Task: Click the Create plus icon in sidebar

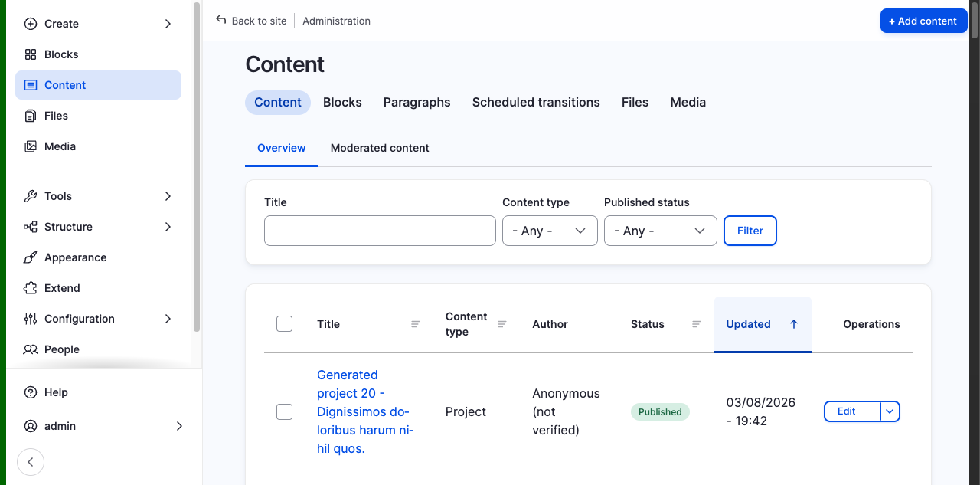Action: (31, 24)
